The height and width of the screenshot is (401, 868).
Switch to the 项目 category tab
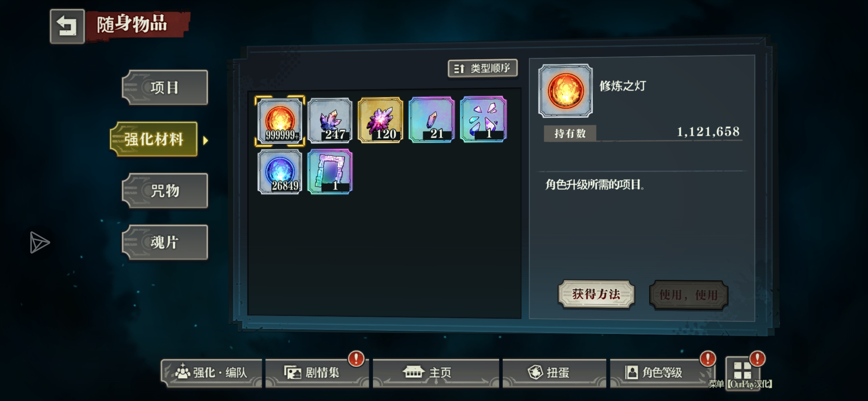[x=165, y=88]
